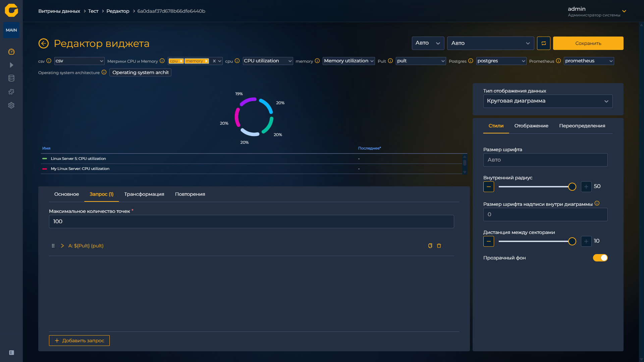This screenshot has height=362, width=644.
Task: Open the csv variable dropdown
Action: pyautogui.click(x=79, y=61)
